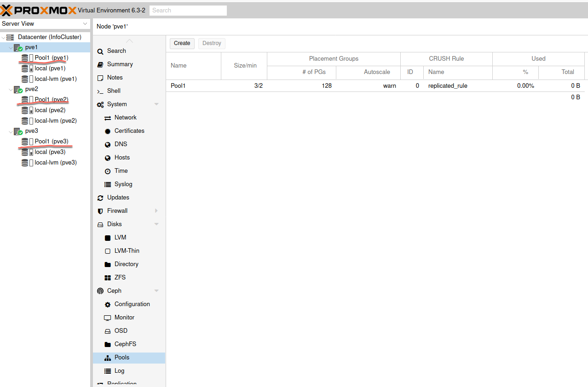Screen dimensions: 588x387
Task: Click the System gears icon
Action: 100,104
